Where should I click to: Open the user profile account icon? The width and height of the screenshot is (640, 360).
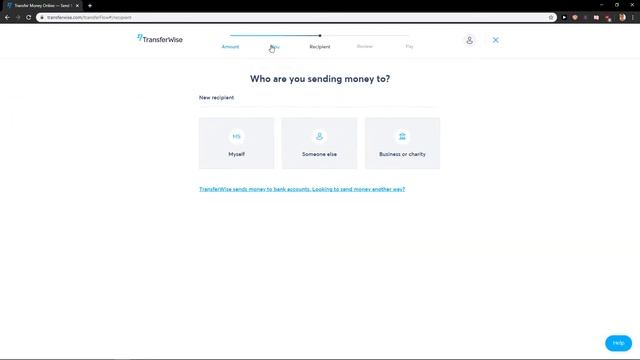[x=469, y=40]
